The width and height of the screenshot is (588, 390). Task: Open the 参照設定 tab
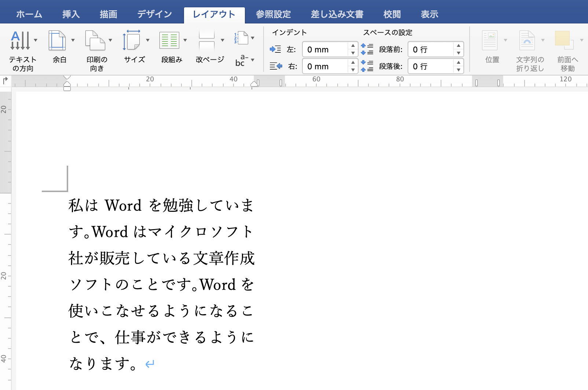click(x=273, y=14)
